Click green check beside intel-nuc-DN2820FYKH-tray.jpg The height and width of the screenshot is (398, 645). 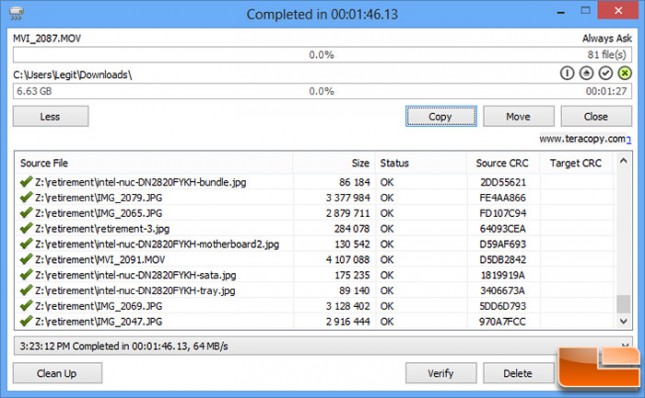[26, 290]
